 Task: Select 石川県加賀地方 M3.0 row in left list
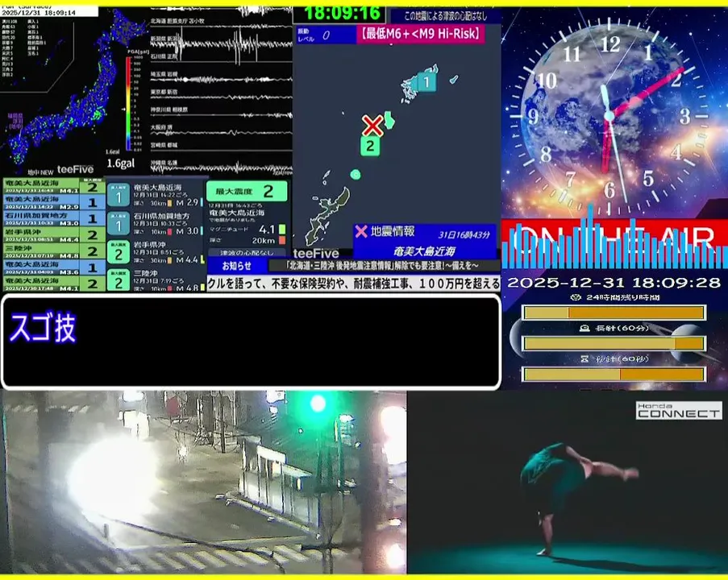click(54, 218)
